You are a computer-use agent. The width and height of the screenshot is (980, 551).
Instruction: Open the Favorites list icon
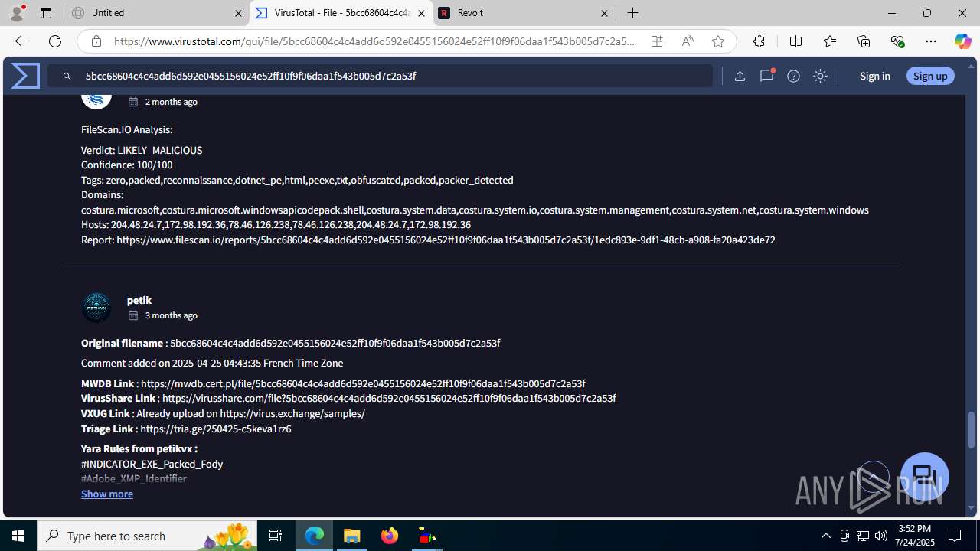point(830,41)
